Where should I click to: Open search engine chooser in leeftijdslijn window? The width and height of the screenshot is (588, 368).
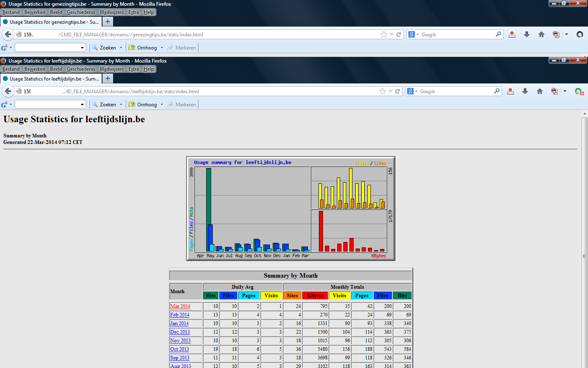pos(412,91)
